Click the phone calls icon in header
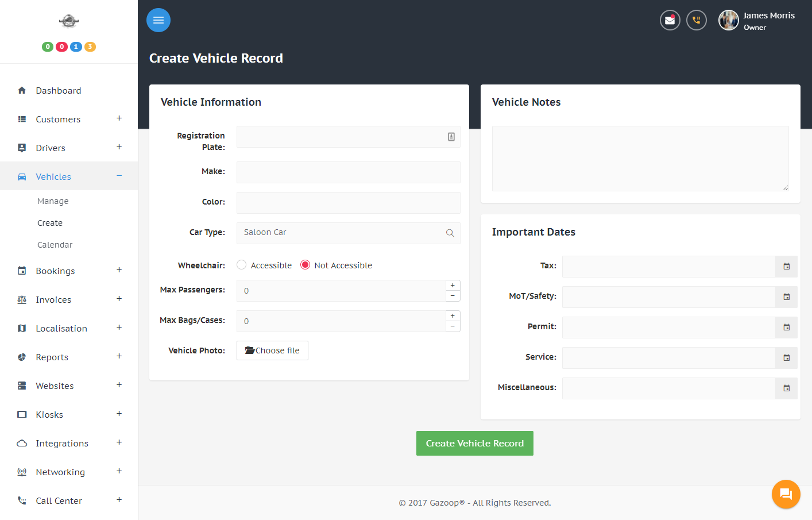The width and height of the screenshot is (812, 520). click(x=696, y=20)
